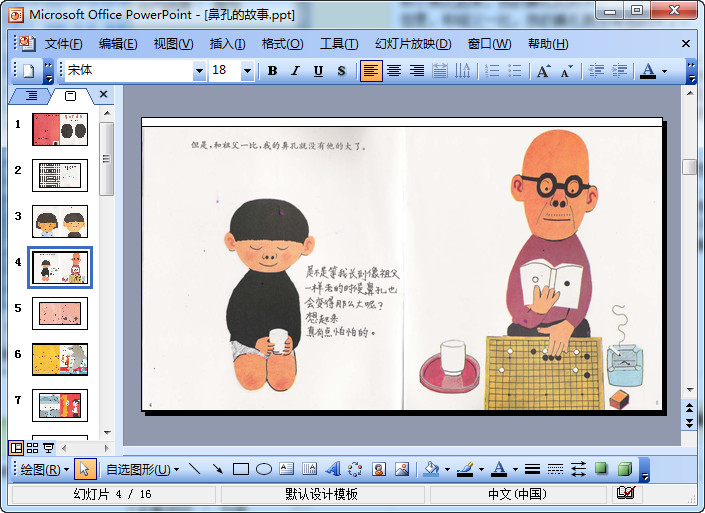The width and height of the screenshot is (705, 513).
Task: Choose the Select Objects arrow tool
Action: click(x=85, y=470)
